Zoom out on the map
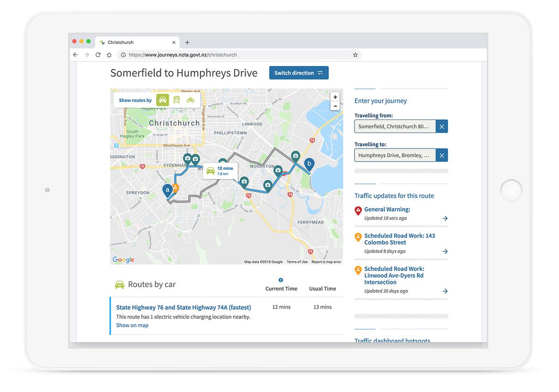This screenshot has width=559, height=392. [335, 106]
